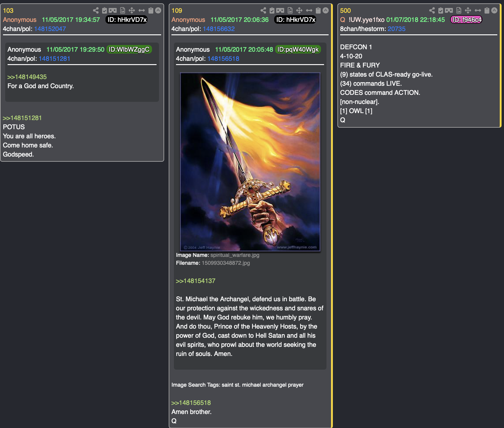Click the green ID:pqW40Wgk badge
504x428 pixels.
[x=298, y=50]
